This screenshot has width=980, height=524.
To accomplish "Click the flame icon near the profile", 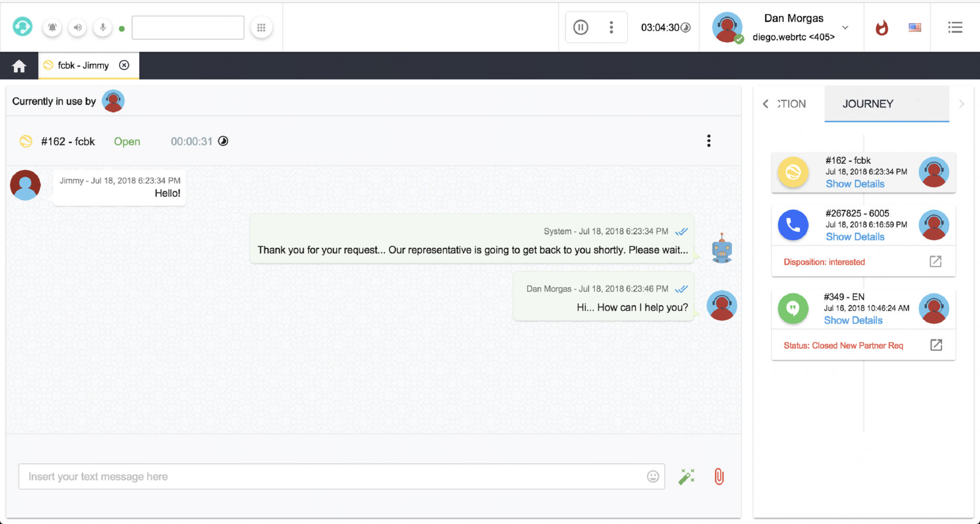I will click(x=882, y=28).
